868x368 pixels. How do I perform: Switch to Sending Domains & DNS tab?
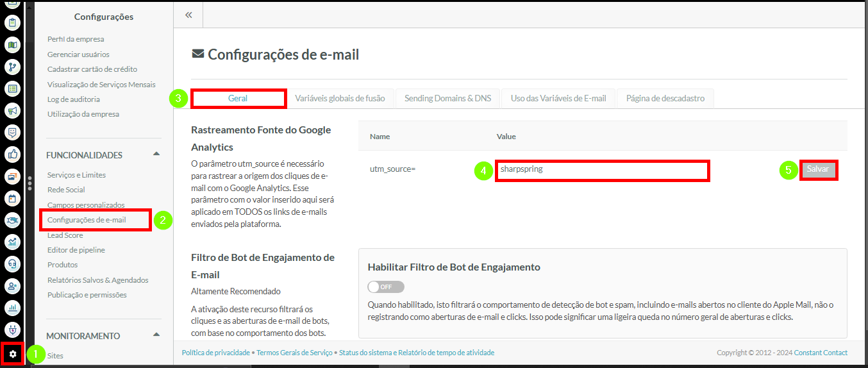point(447,99)
